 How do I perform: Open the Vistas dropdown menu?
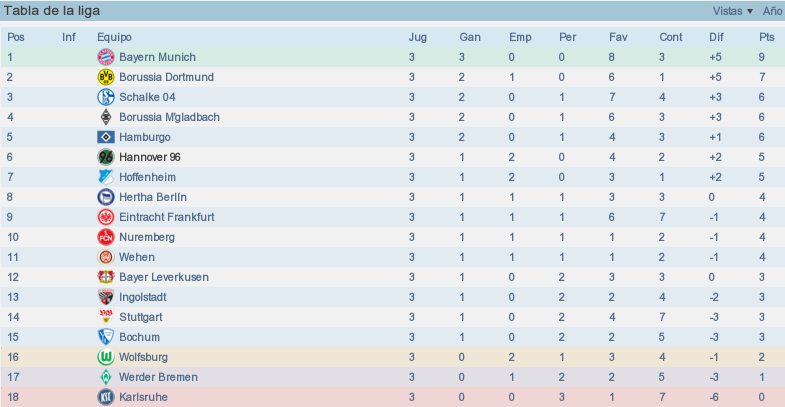click(x=732, y=11)
